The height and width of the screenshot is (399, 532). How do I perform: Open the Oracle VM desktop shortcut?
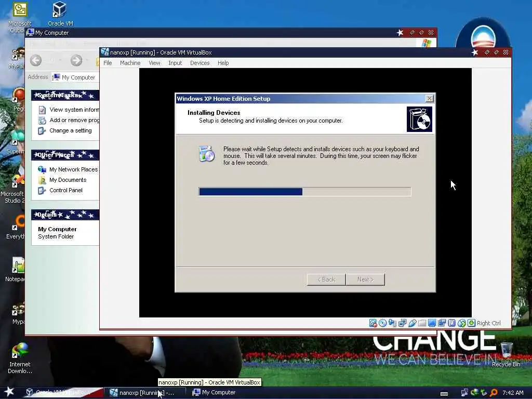[60, 14]
